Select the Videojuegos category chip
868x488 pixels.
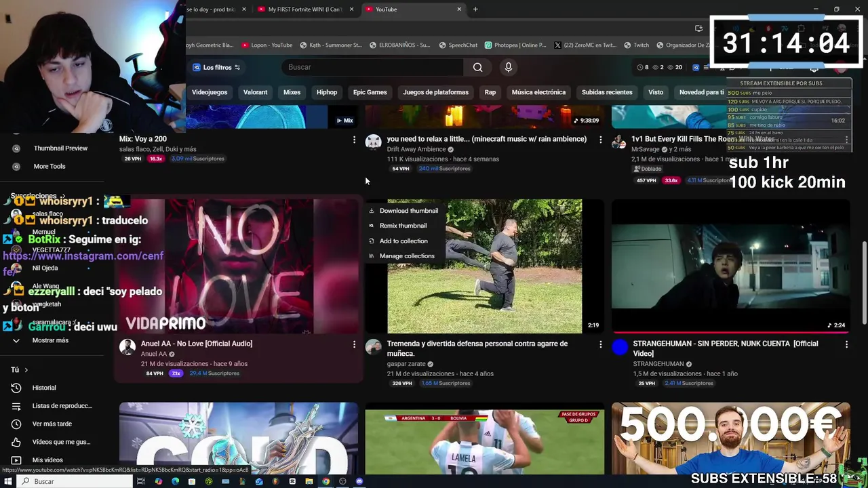coord(210,92)
